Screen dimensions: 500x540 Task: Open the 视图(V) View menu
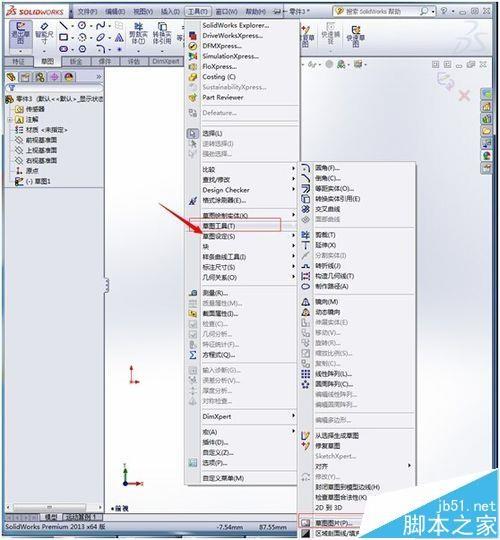143,12
